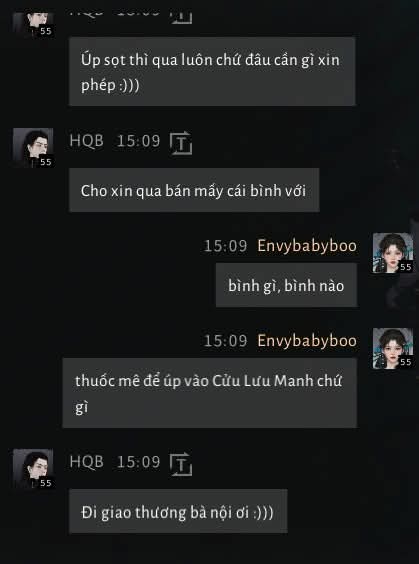Select the 'Đi giao thương bà nội ơi' bubble
419x564 pixels.
(178, 511)
